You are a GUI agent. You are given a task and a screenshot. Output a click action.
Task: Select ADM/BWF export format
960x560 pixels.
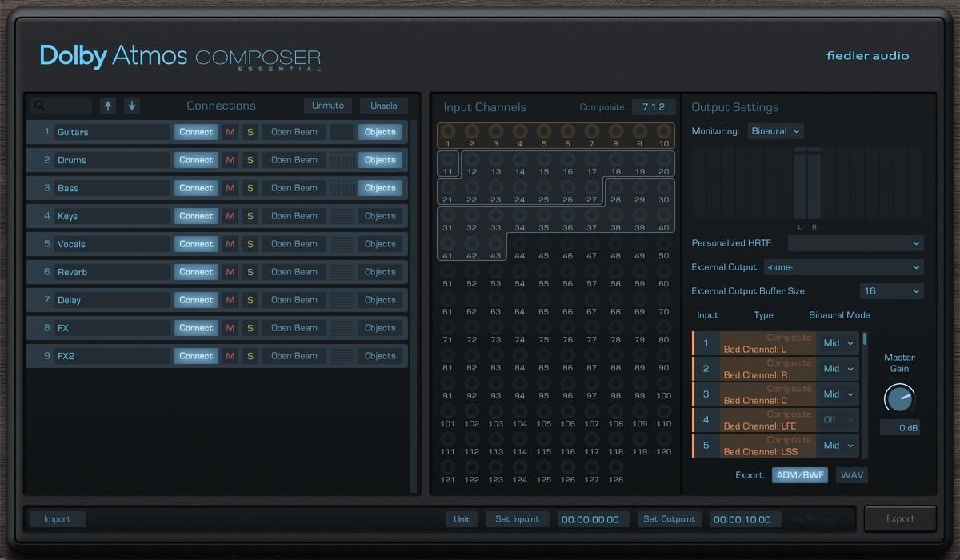[800, 475]
